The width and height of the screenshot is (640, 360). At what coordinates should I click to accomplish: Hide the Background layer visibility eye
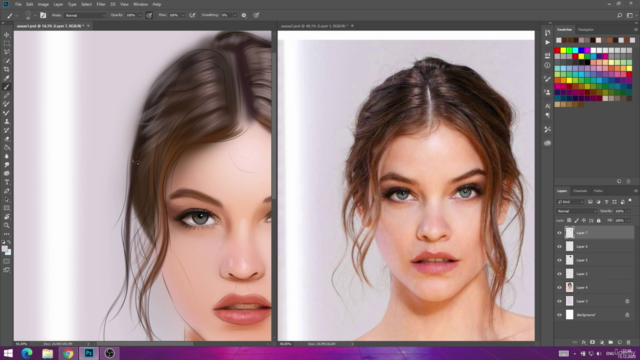(x=560, y=315)
